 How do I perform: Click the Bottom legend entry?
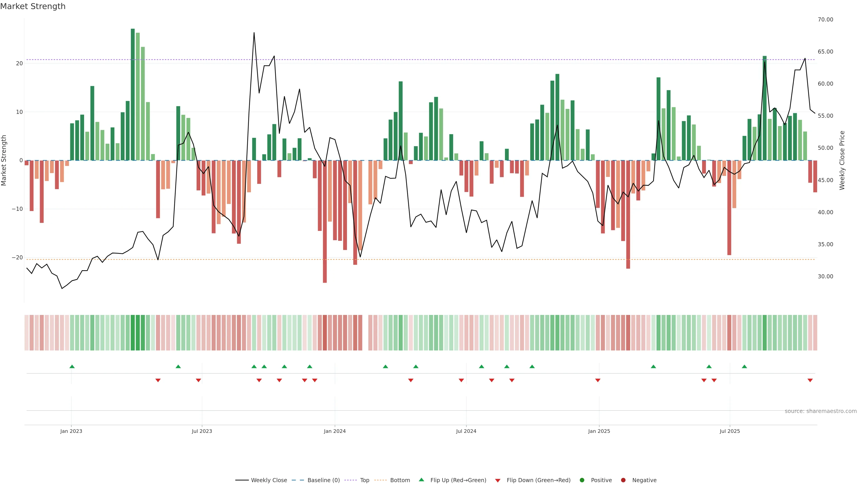click(x=400, y=480)
